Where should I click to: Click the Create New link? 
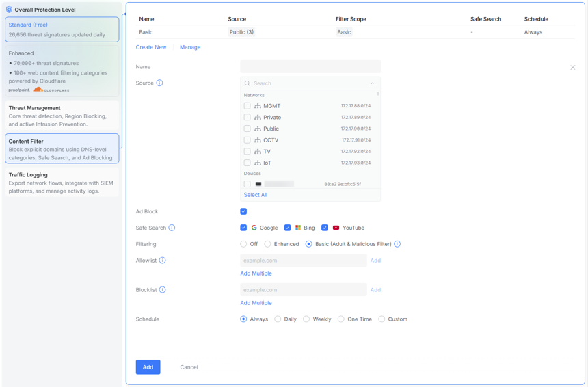[x=150, y=47]
